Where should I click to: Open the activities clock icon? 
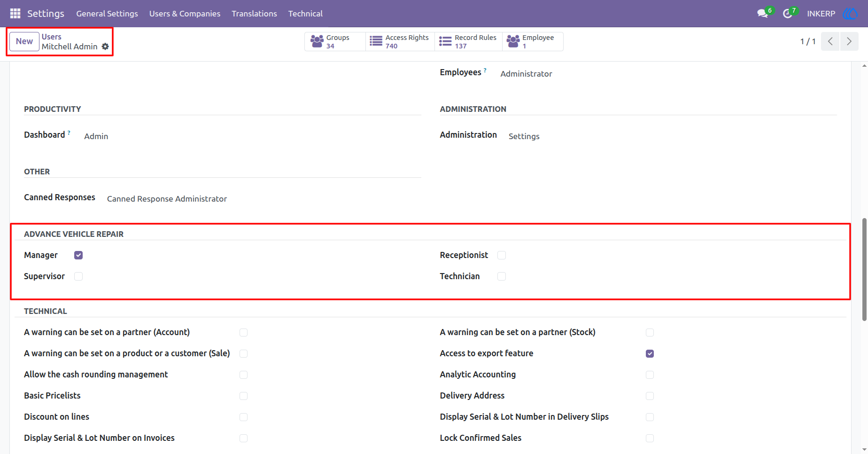(x=788, y=14)
